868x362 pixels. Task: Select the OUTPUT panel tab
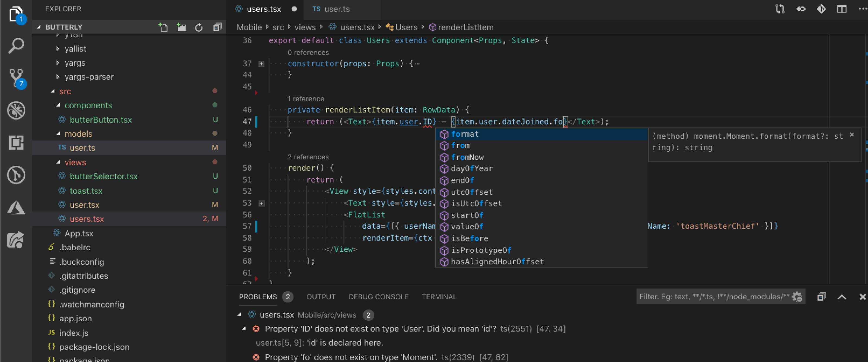[321, 297]
